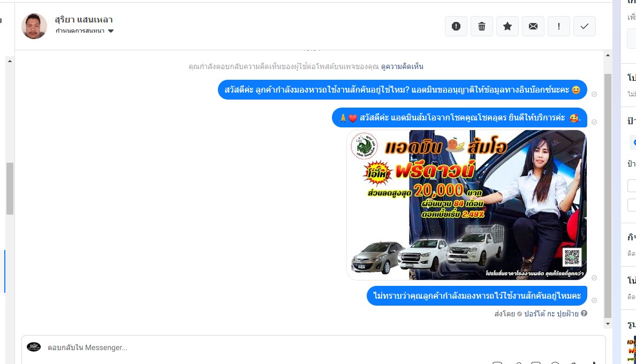Flag conversation with plain exclamation icon
636x364 pixels.
(558, 26)
